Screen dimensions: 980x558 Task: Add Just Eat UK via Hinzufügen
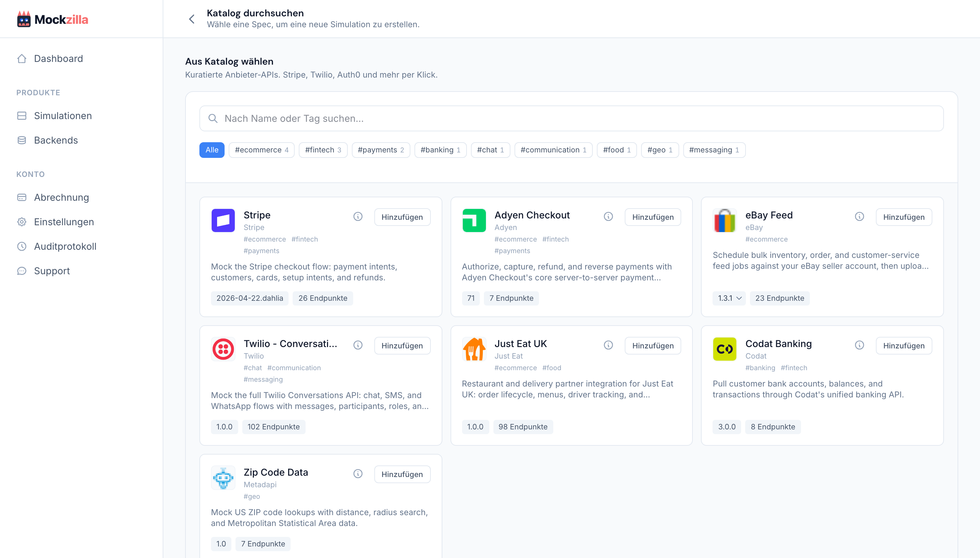tap(653, 346)
